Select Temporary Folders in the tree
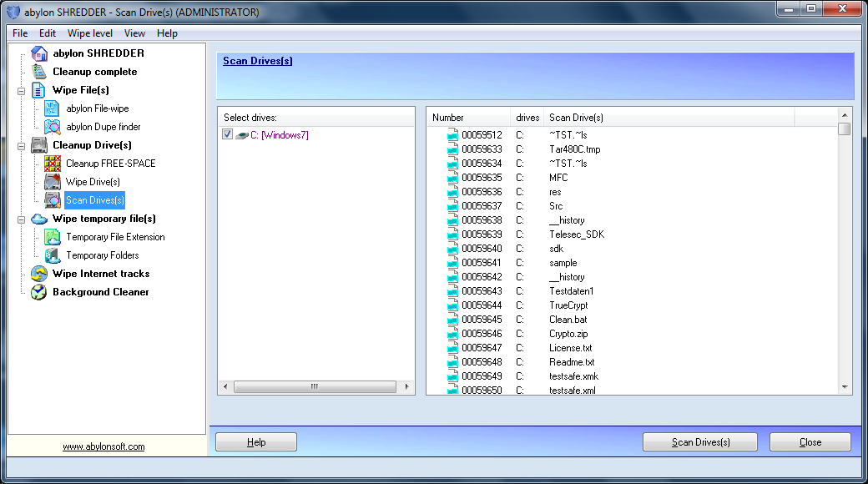 point(103,255)
